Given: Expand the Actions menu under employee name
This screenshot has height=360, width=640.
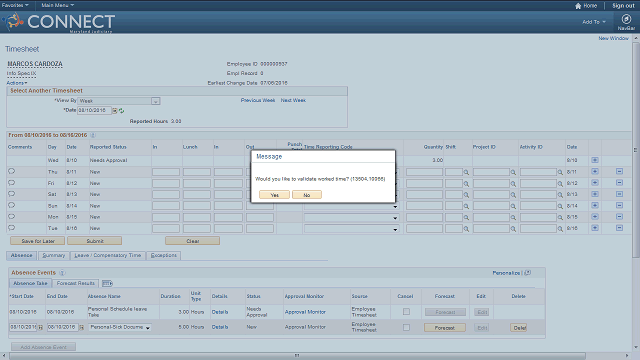Looking at the screenshot, I should click(x=17, y=83).
